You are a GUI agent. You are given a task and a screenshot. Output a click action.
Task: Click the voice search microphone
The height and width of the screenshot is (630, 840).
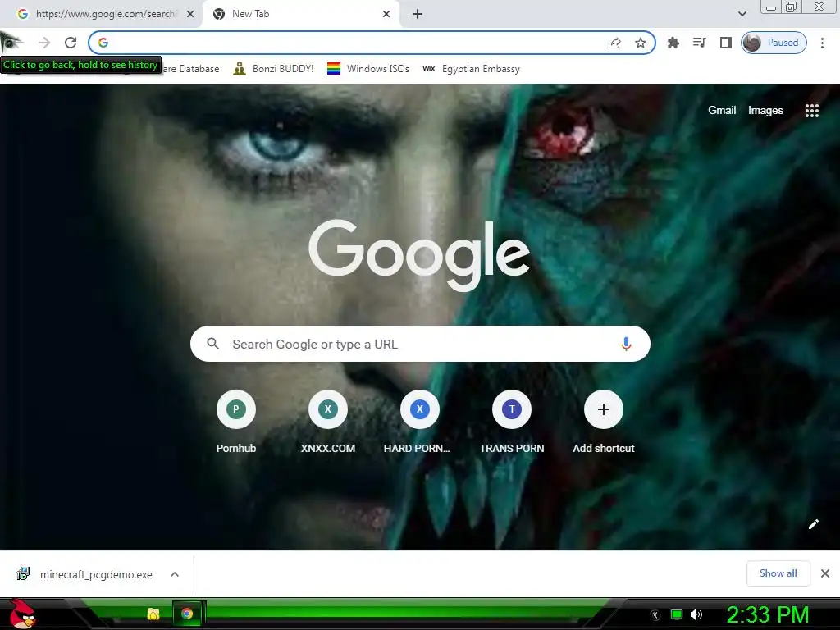tap(626, 344)
